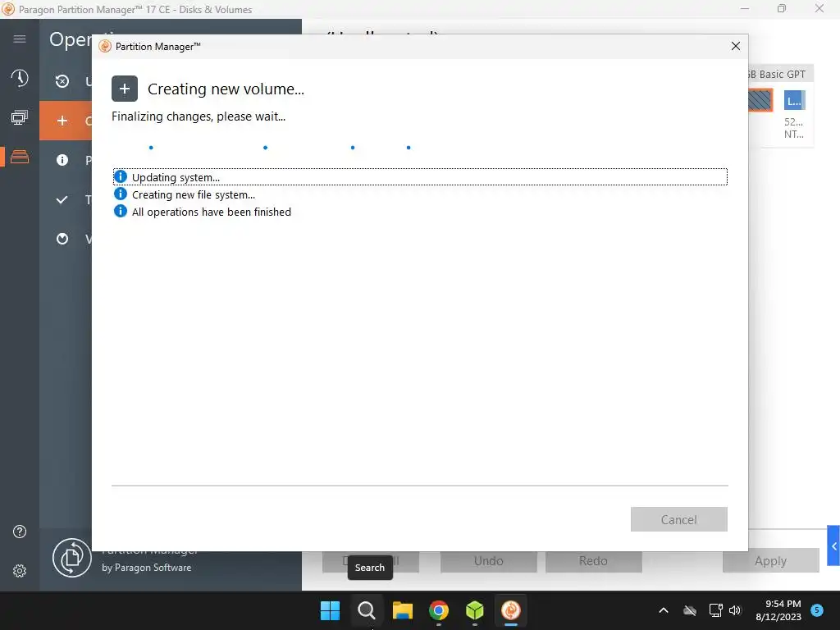Click the plus icon beside Creating new volume

point(125,89)
